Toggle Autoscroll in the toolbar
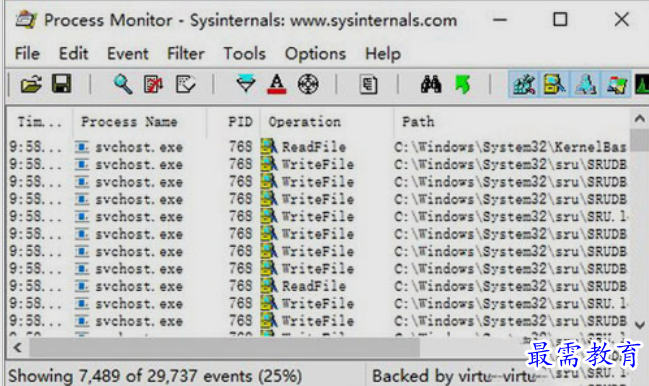The image size is (649, 386). coord(154,84)
